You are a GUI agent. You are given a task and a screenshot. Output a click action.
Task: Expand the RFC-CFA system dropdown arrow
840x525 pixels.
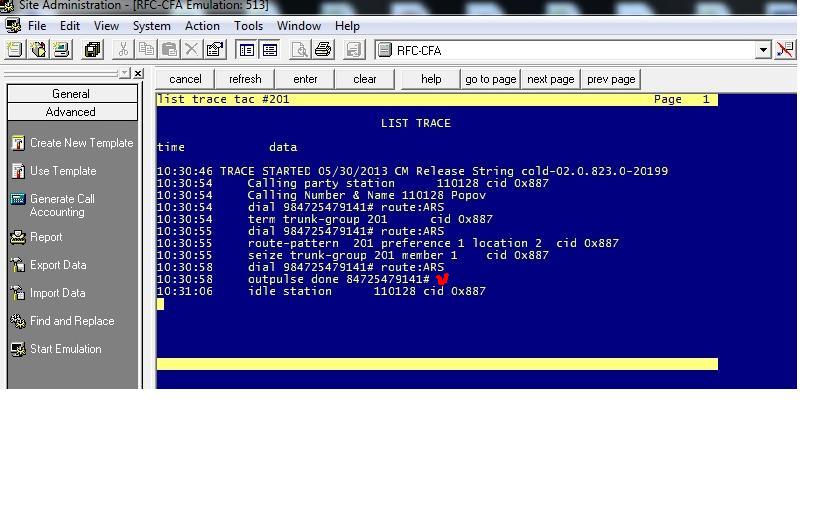[x=763, y=50]
